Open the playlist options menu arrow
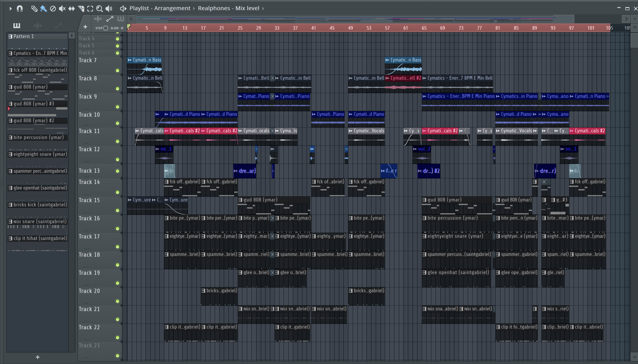The image size is (638, 364). [10, 9]
